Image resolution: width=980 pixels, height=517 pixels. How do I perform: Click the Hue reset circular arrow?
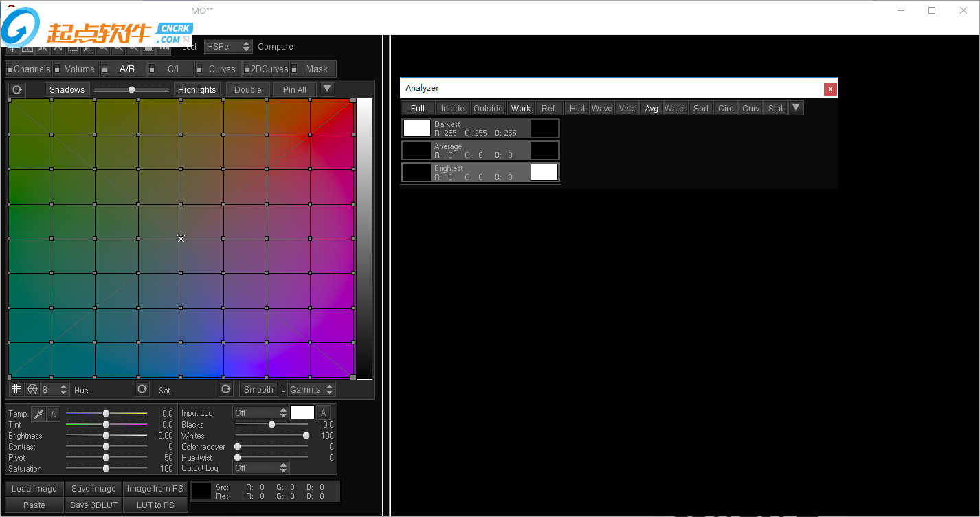point(142,389)
